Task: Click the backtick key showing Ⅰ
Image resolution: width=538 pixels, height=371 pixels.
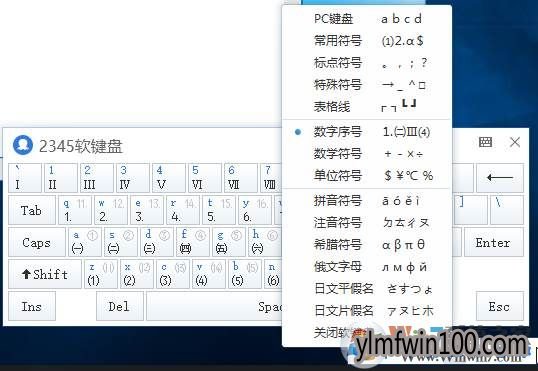Action: pos(25,178)
